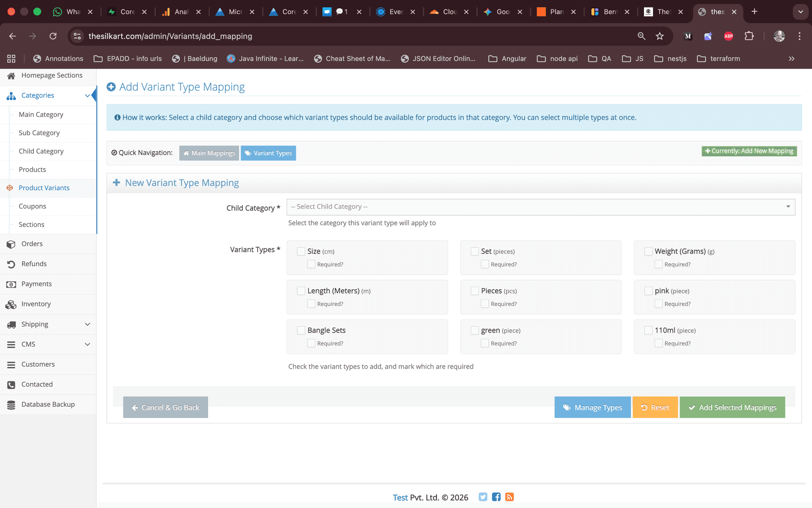
Task: Open the Child Category dropdown
Action: [540, 206]
